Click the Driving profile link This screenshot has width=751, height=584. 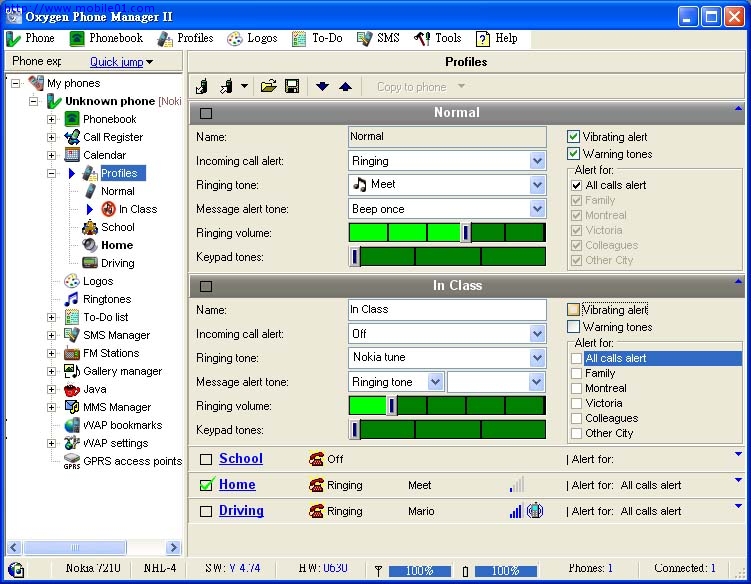(241, 510)
